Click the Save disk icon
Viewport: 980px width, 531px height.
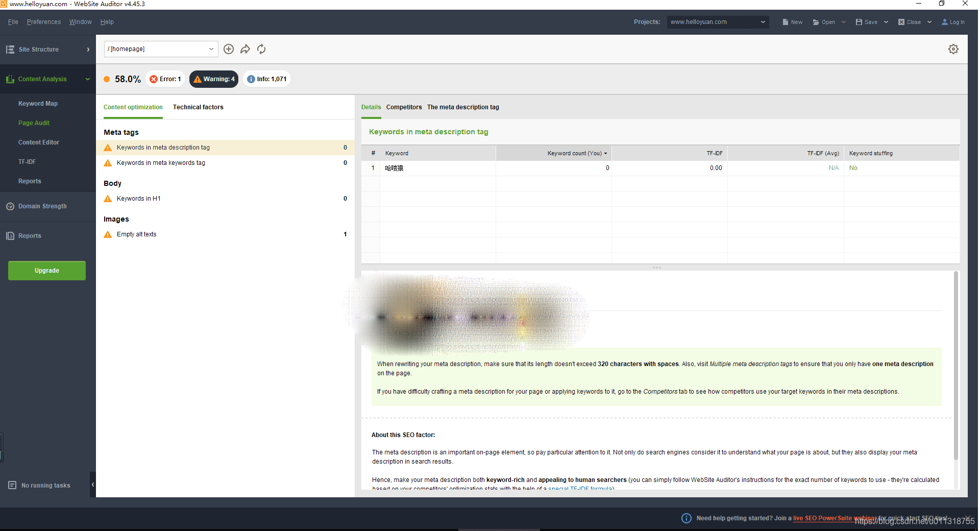pyautogui.click(x=859, y=22)
